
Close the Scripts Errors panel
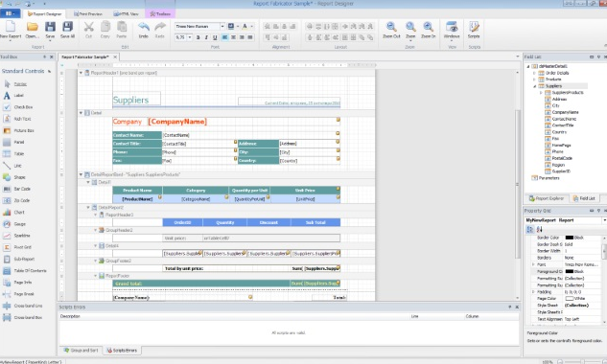(x=517, y=307)
